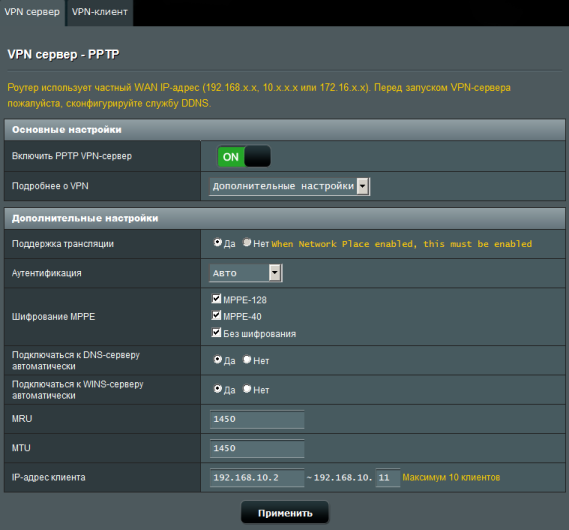The image size is (569, 530).
Task: Select Нет for Поддержка трансляции
Action: click(x=247, y=242)
